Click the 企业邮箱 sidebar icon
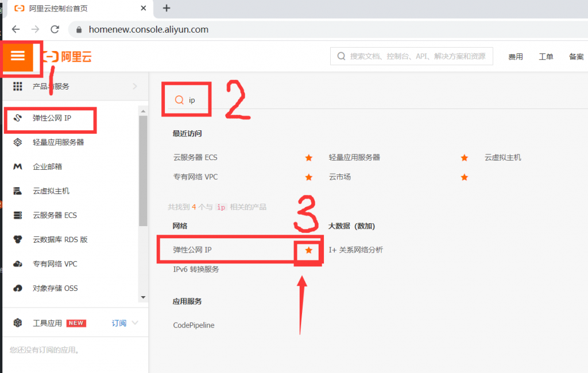Image resolution: width=588 pixels, height=373 pixels. [18, 167]
